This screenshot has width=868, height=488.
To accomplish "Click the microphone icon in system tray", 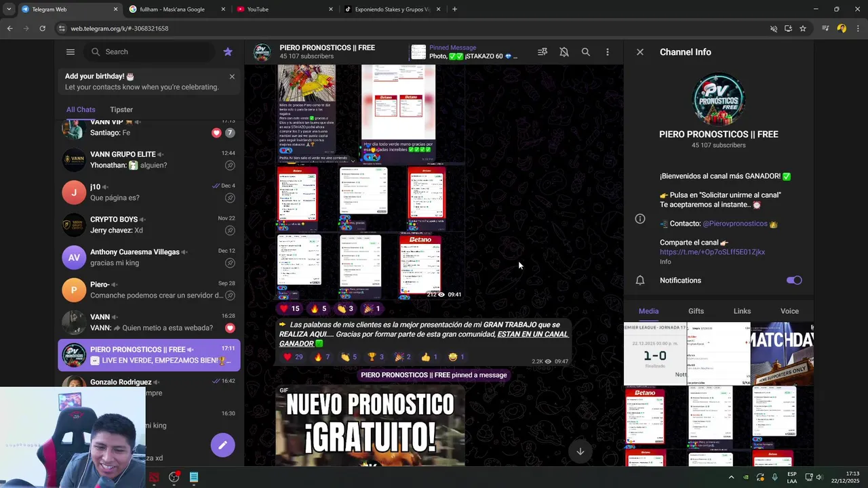I will point(774,477).
